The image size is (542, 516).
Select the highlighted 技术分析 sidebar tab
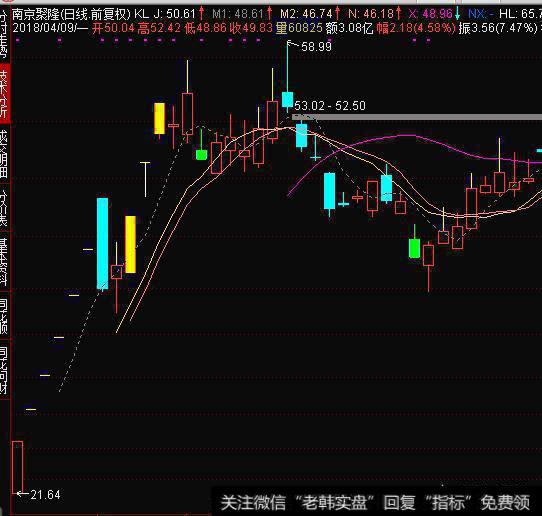tap(4, 93)
